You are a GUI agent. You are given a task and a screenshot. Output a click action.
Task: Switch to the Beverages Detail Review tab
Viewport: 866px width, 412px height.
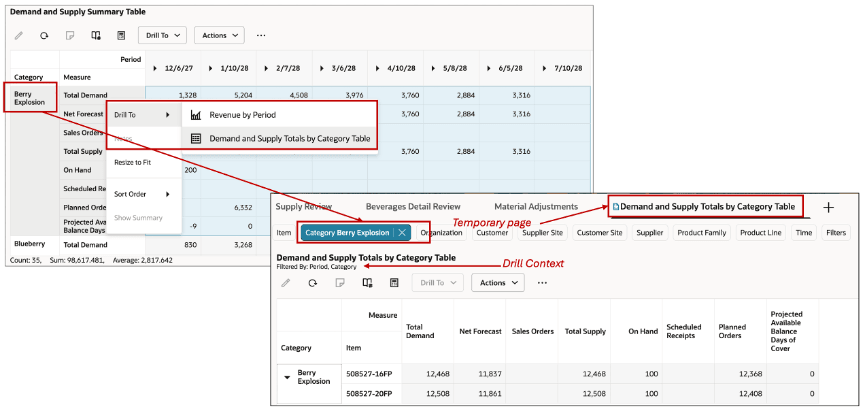(413, 207)
